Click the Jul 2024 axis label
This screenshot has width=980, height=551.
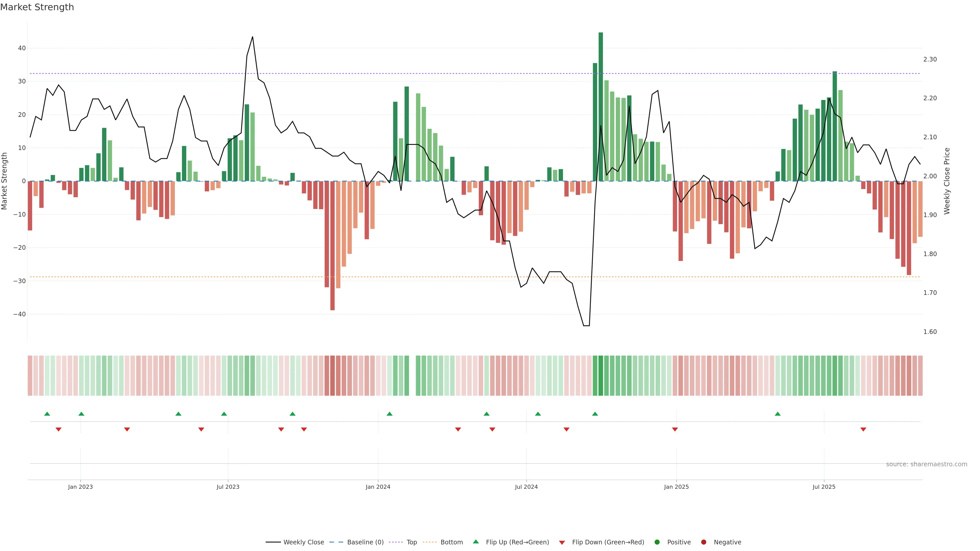(x=526, y=487)
